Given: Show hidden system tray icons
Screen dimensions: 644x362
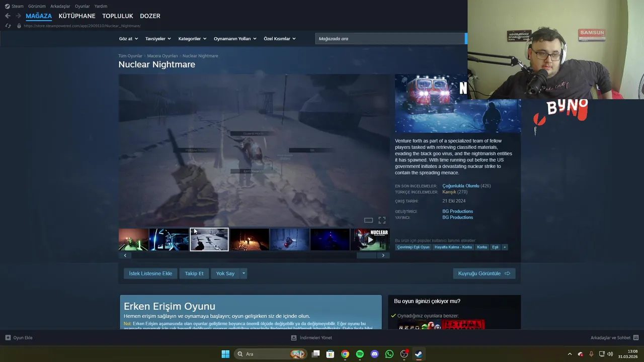Looking at the screenshot, I should click(570, 354).
